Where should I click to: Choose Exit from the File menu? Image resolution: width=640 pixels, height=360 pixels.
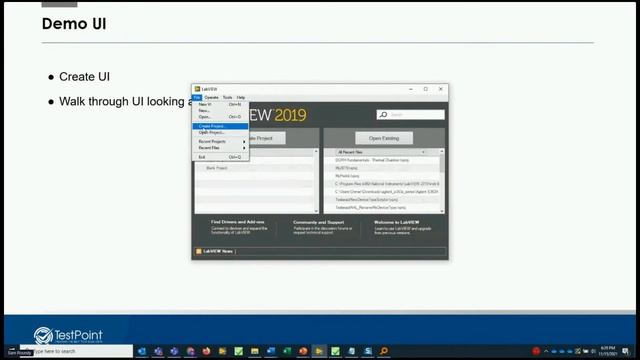[x=220, y=157]
